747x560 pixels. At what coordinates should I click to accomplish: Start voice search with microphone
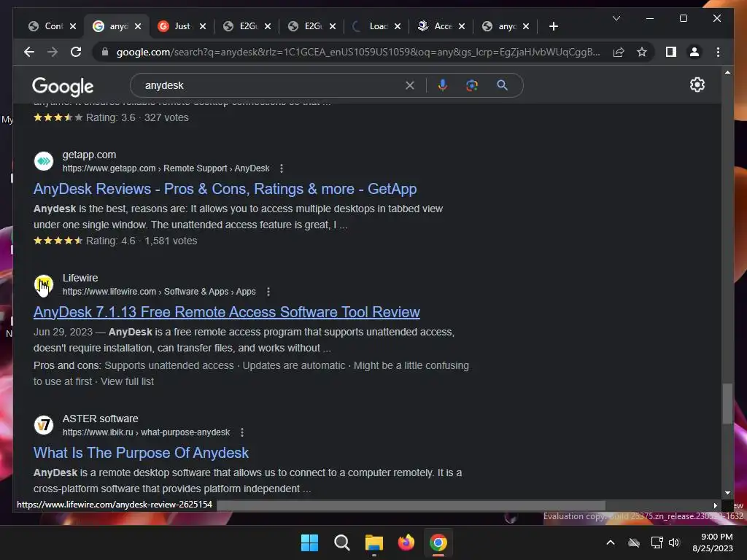tap(443, 85)
